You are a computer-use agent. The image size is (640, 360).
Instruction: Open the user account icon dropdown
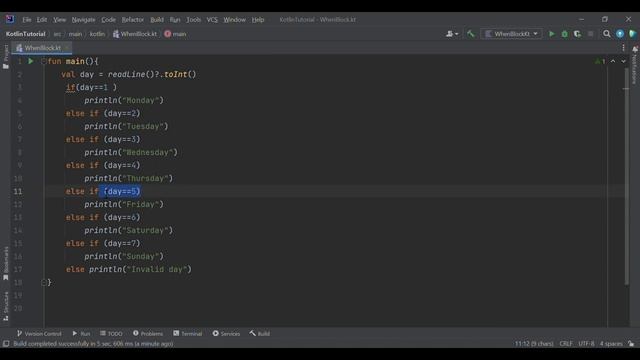[x=452, y=34]
